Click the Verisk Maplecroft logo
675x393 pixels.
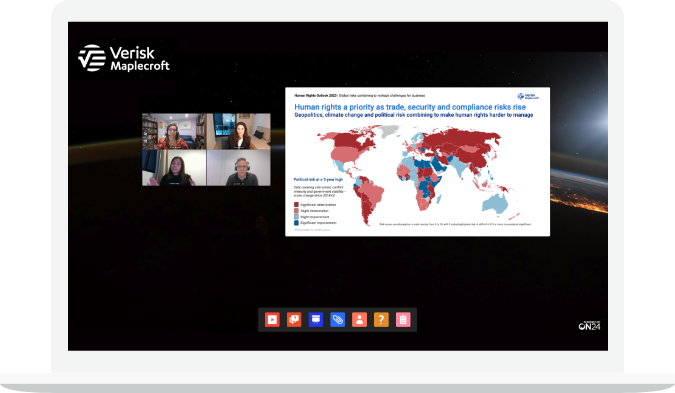point(124,58)
